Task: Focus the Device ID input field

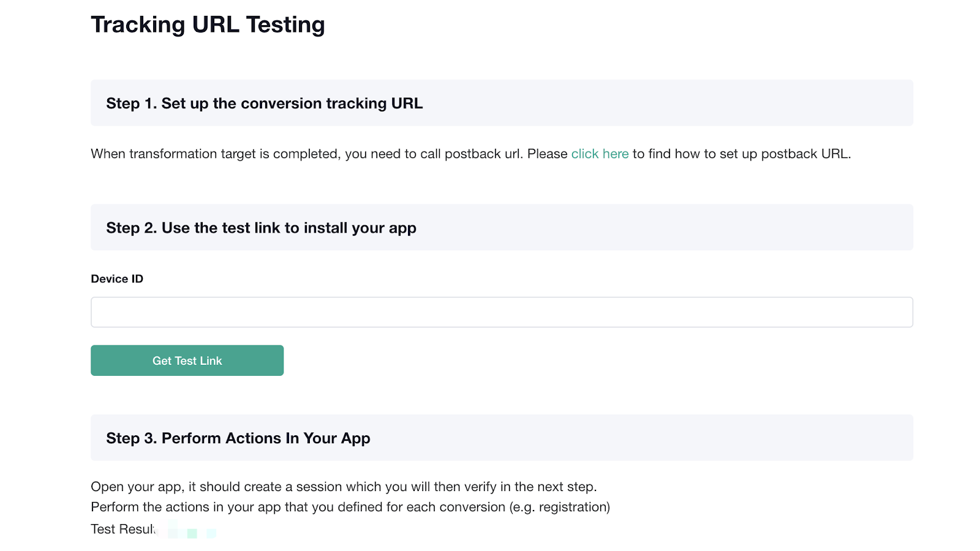Action: tap(502, 312)
